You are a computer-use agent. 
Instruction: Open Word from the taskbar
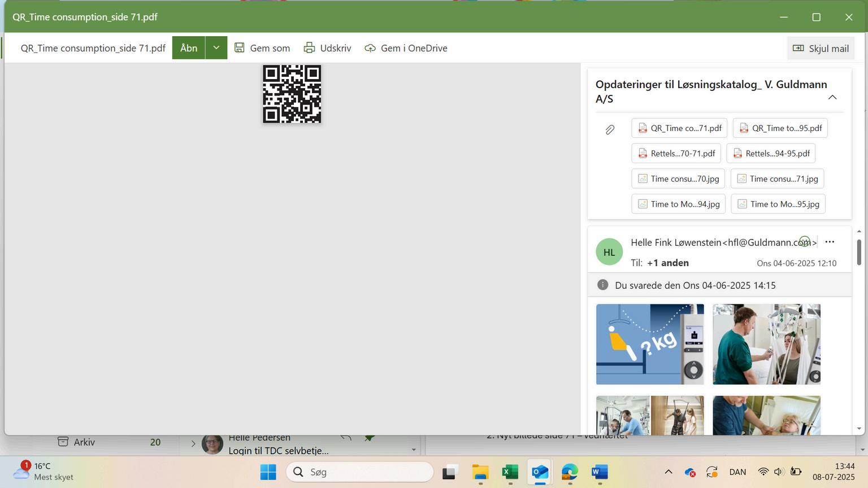600,472
